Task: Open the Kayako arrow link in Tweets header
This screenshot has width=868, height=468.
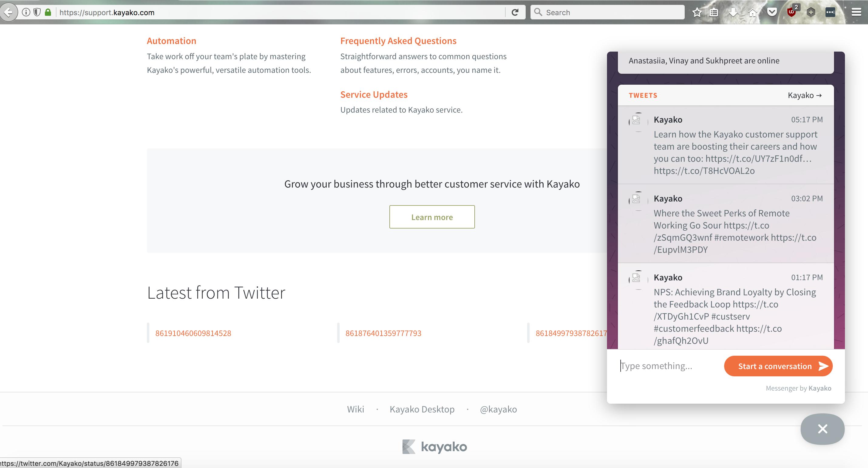Action: click(804, 95)
